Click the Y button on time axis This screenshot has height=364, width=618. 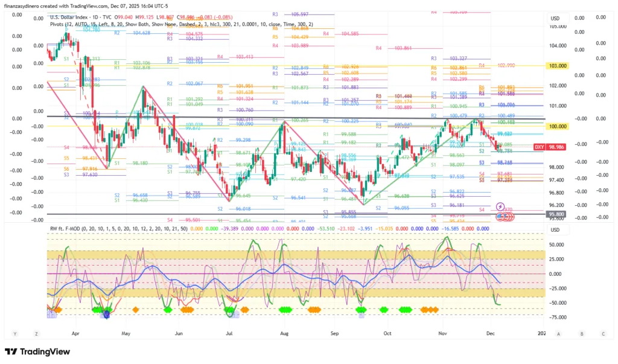tap(14, 333)
